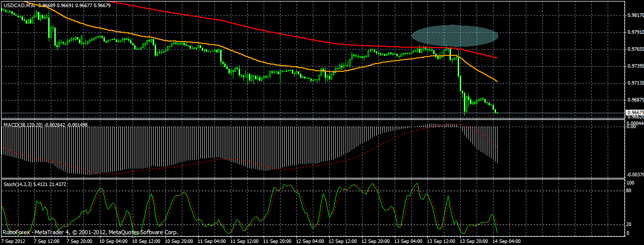Click the 11 Sep 12:00 time label
This screenshot has width=644, height=245.
[244, 240]
